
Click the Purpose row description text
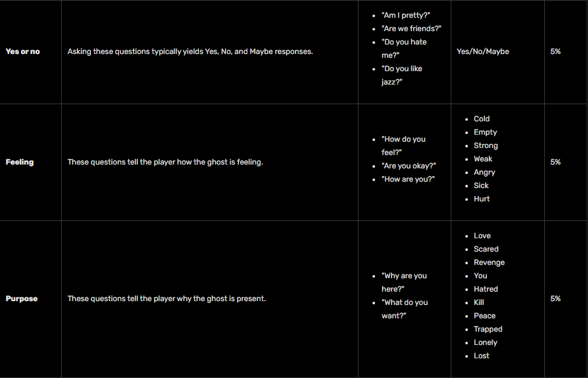point(167,299)
